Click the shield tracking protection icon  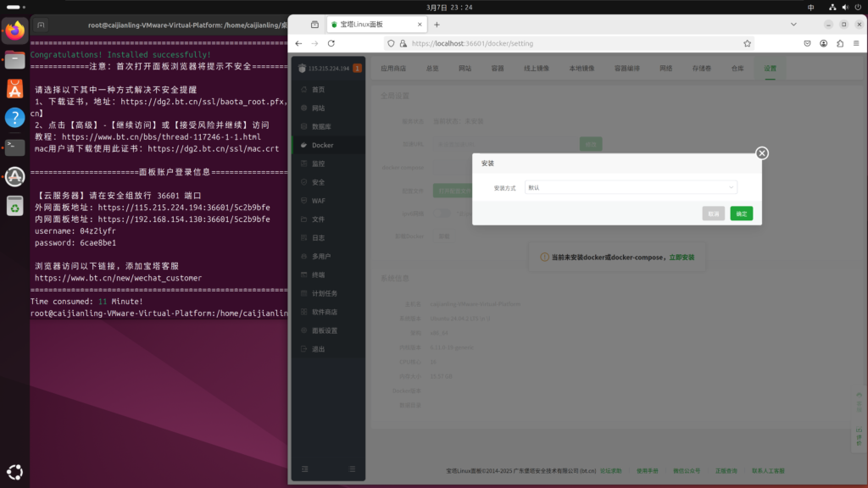click(x=391, y=43)
